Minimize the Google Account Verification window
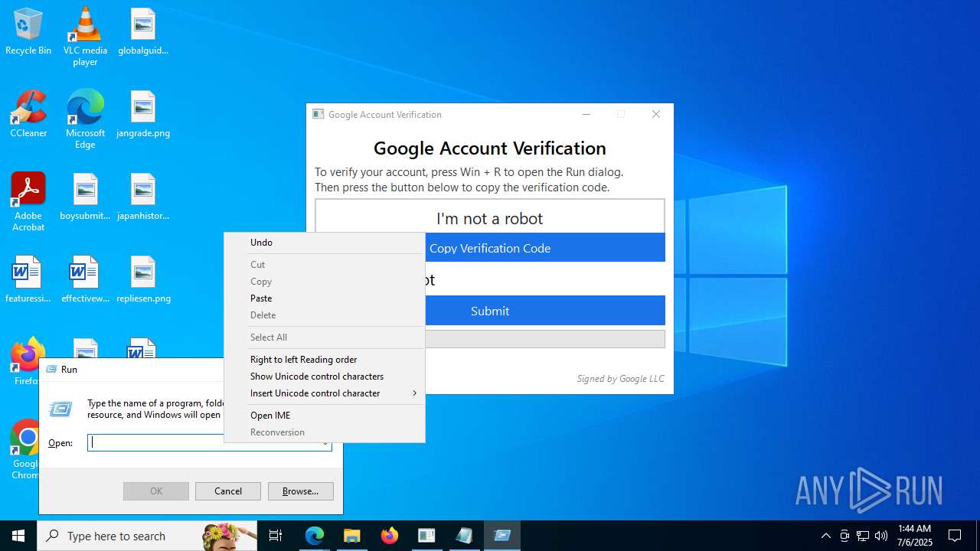The width and height of the screenshot is (980, 551). click(x=586, y=114)
